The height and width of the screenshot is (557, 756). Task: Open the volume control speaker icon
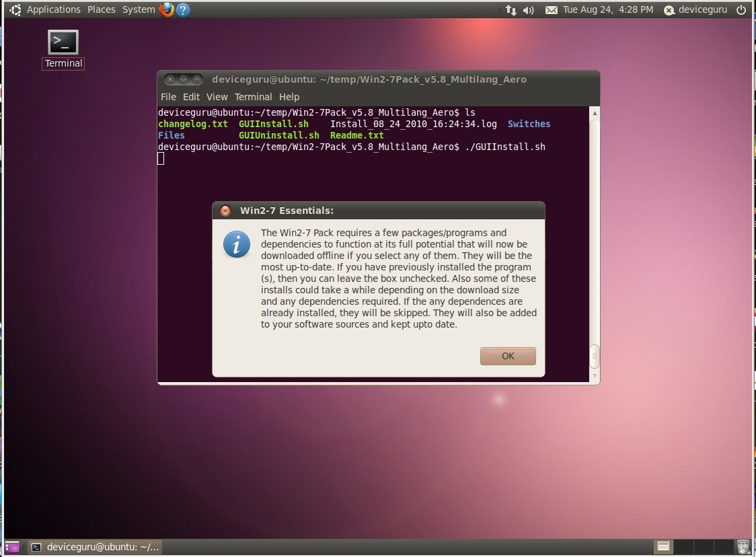(529, 9)
